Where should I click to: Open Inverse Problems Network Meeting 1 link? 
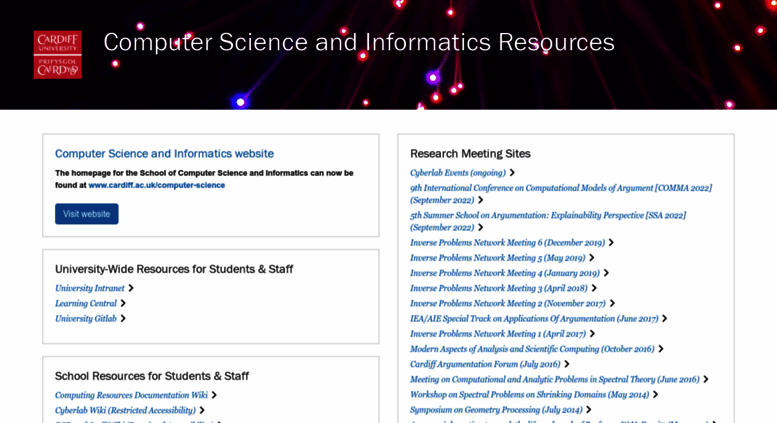(x=498, y=334)
